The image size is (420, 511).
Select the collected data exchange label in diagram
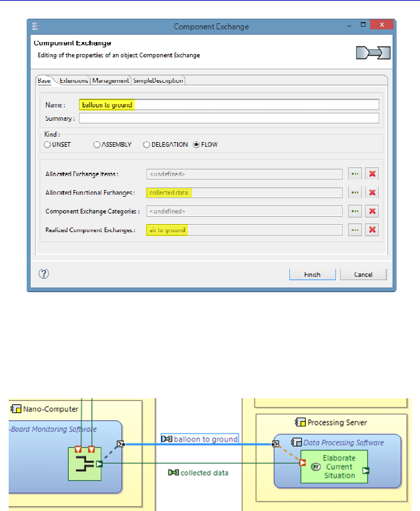(x=204, y=472)
